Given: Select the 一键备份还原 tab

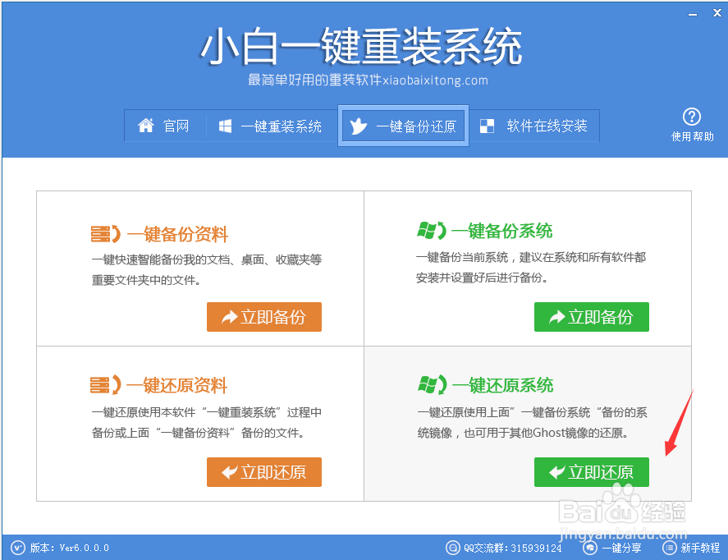Looking at the screenshot, I should point(403,126).
